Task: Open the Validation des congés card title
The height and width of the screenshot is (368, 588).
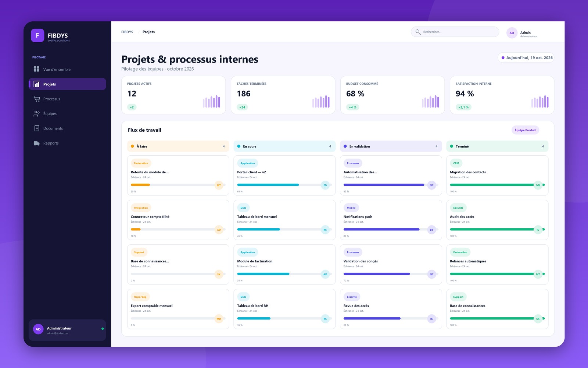Action: [x=361, y=261]
